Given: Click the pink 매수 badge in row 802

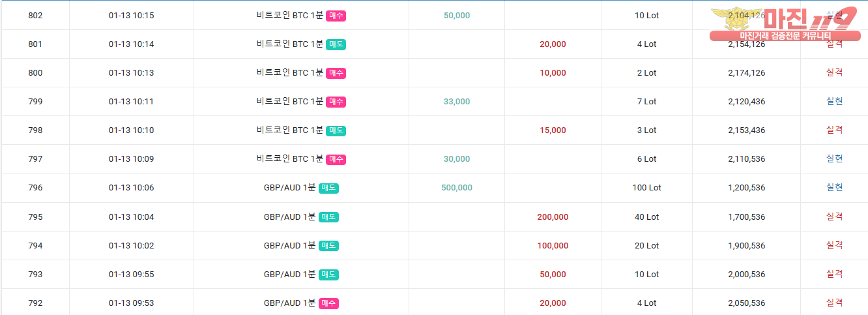Looking at the screenshot, I should point(336,16).
